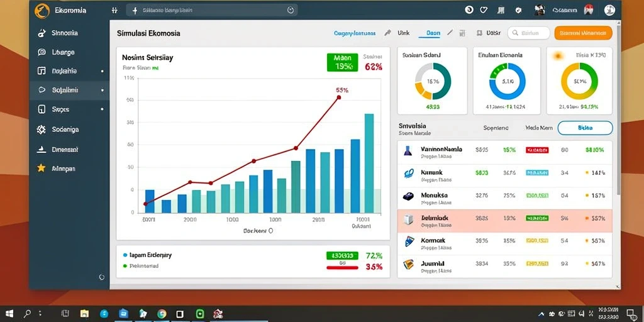
Task: Click the outlined Biitita button above table
Action: [586, 128]
